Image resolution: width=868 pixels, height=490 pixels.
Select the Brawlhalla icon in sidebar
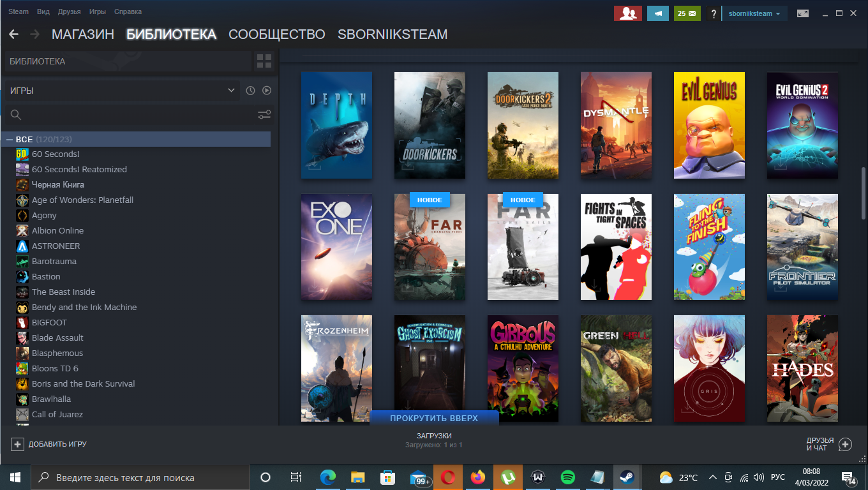tap(22, 399)
